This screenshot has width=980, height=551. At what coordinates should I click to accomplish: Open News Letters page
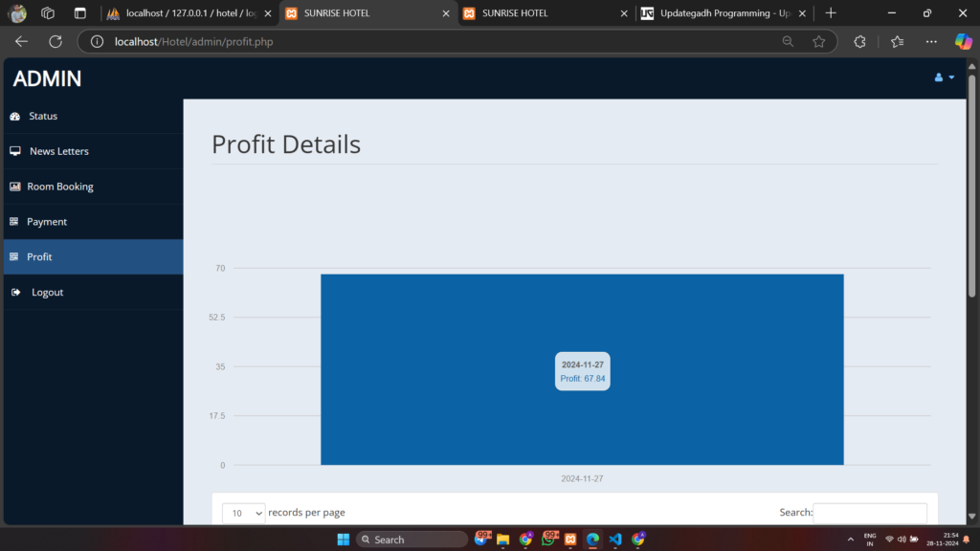coord(93,151)
